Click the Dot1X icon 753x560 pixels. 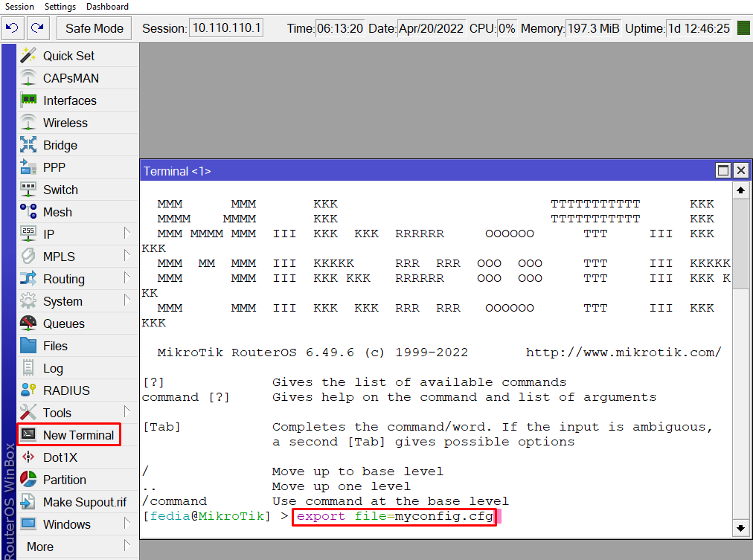tap(28, 457)
